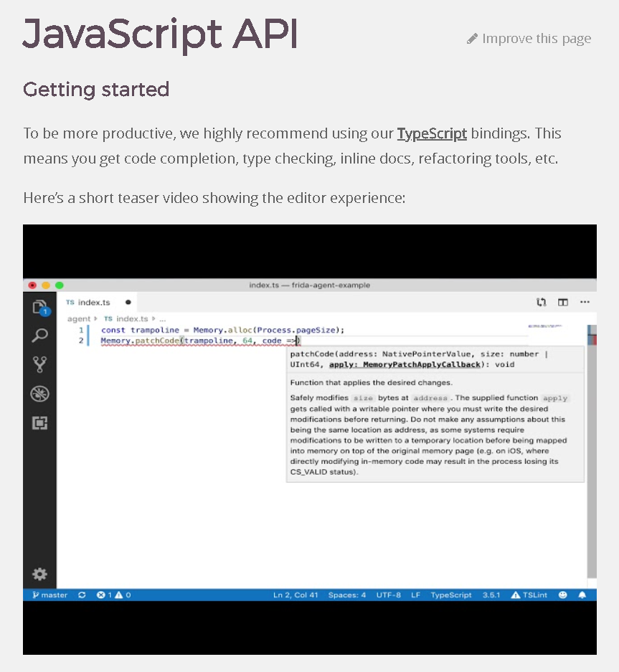Open the Source Control branch icon

39,364
